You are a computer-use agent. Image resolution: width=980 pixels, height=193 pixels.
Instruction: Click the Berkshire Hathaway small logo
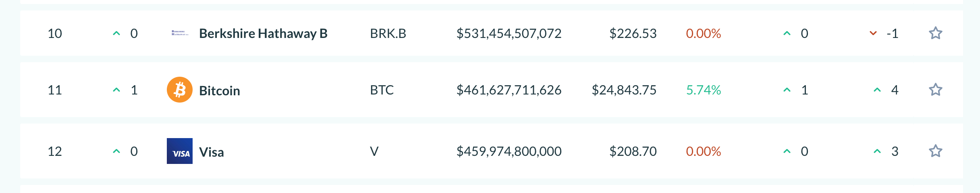pos(180,33)
